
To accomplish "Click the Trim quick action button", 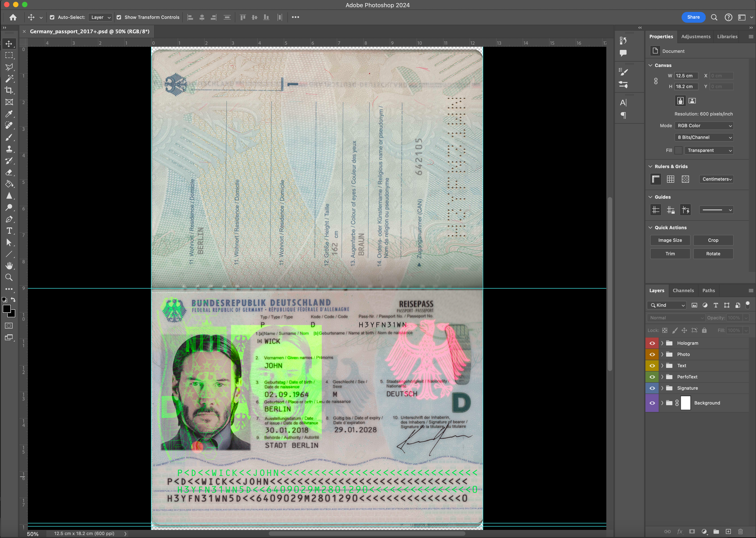I will click(670, 253).
